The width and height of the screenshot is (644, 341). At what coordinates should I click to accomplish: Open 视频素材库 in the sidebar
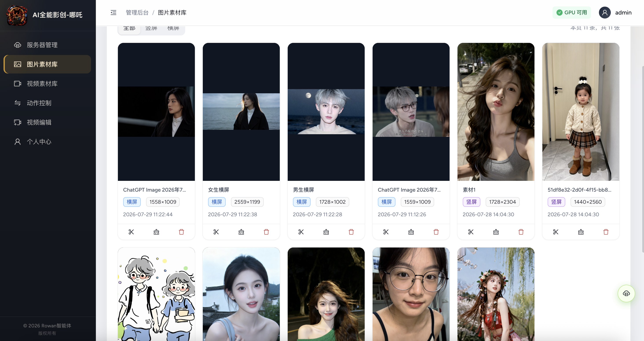click(x=48, y=84)
